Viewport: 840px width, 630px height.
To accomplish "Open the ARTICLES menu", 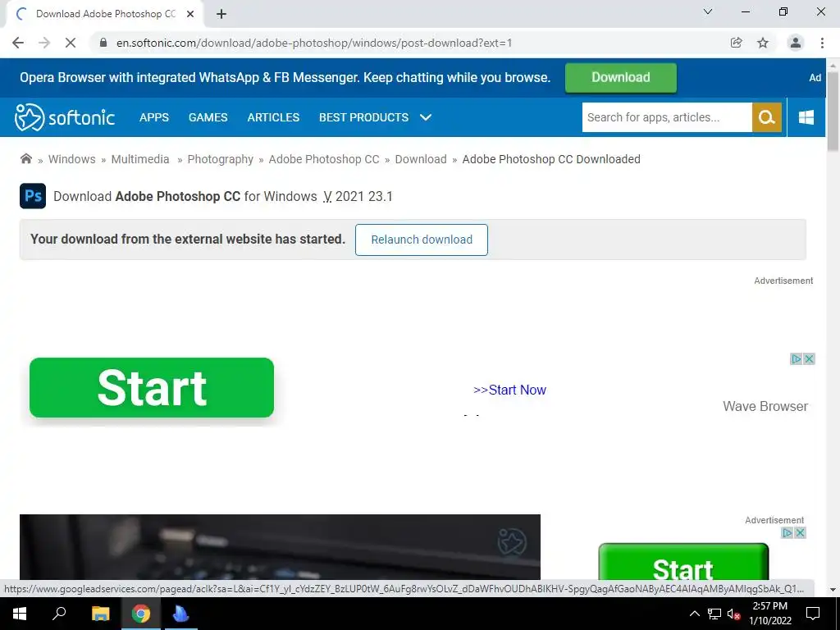I will 273,117.
